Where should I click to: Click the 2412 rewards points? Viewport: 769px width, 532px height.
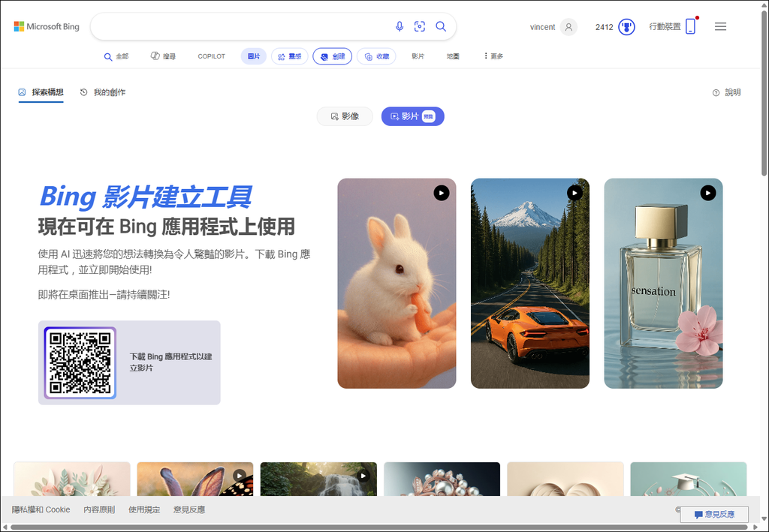(x=605, y=27)
